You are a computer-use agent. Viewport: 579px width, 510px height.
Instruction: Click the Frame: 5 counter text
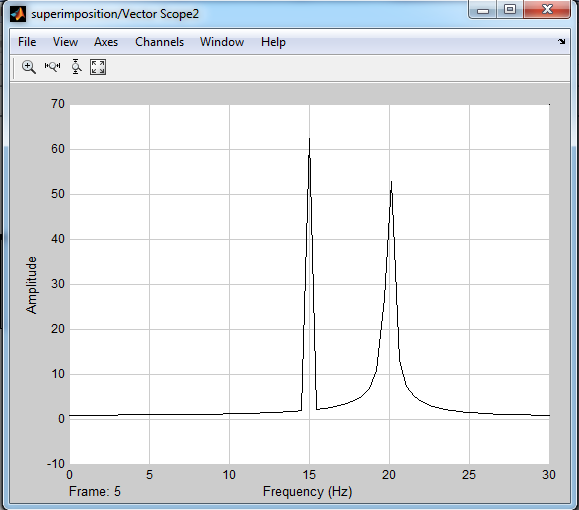[x=95, y=492]
